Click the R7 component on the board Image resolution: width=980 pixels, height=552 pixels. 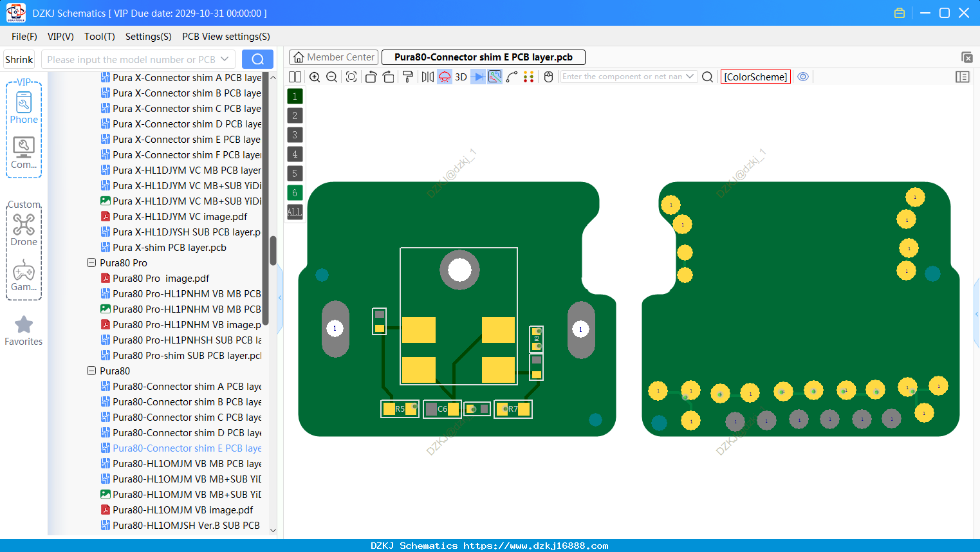point(513,409)
